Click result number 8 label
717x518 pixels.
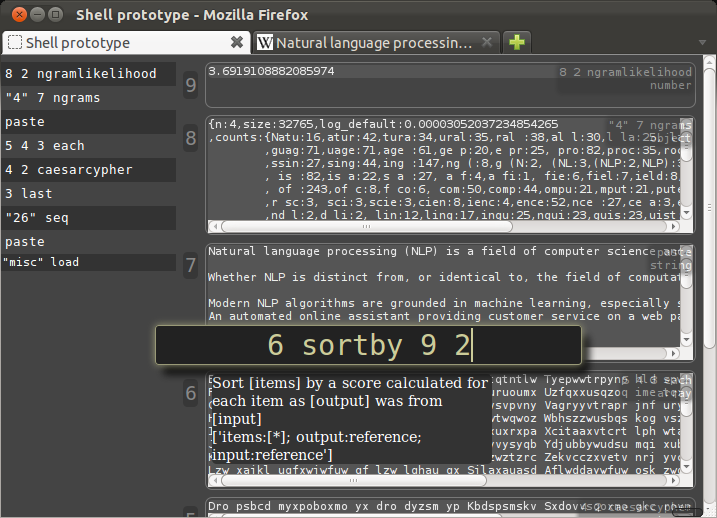191,138
